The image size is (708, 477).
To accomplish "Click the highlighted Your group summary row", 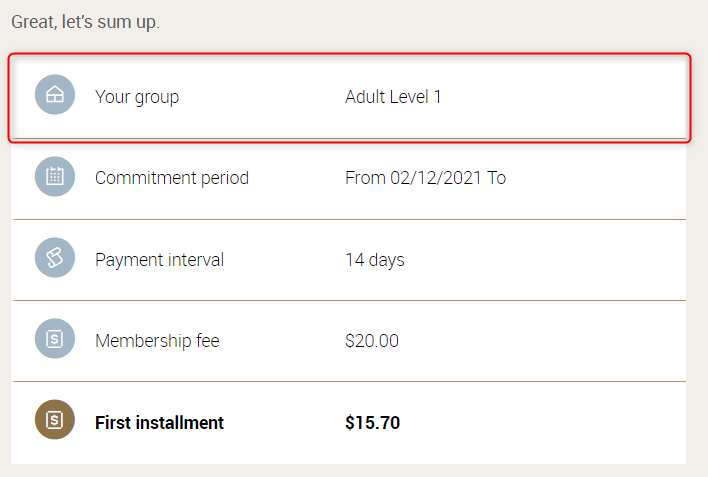I will [x=560, y=97].
